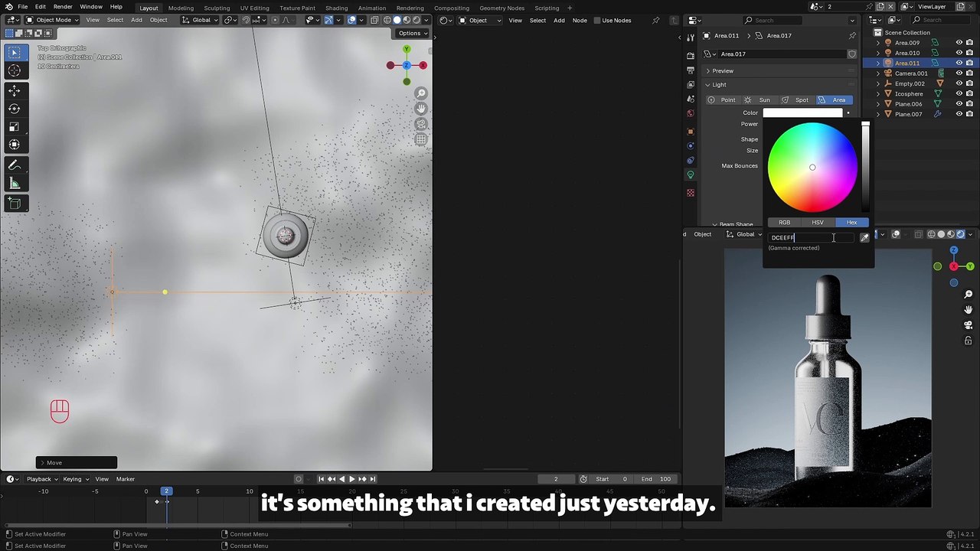This screenshot has height=551, width=980.
Task: Hide Camera.001 in viewport via eye icon
Action: coord(959,73)
